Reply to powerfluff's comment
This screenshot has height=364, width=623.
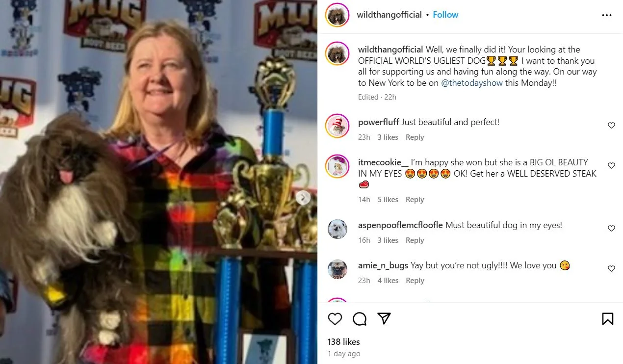[x=415, y=137]
